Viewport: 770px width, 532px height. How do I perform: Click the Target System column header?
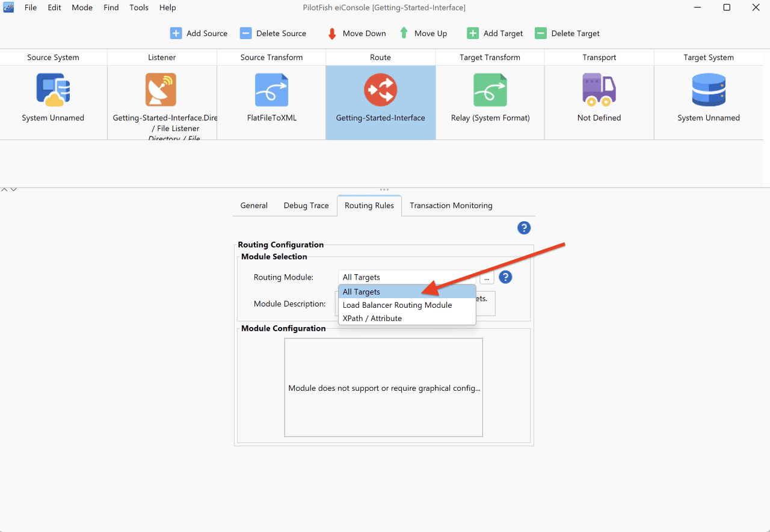click(709, 57)
